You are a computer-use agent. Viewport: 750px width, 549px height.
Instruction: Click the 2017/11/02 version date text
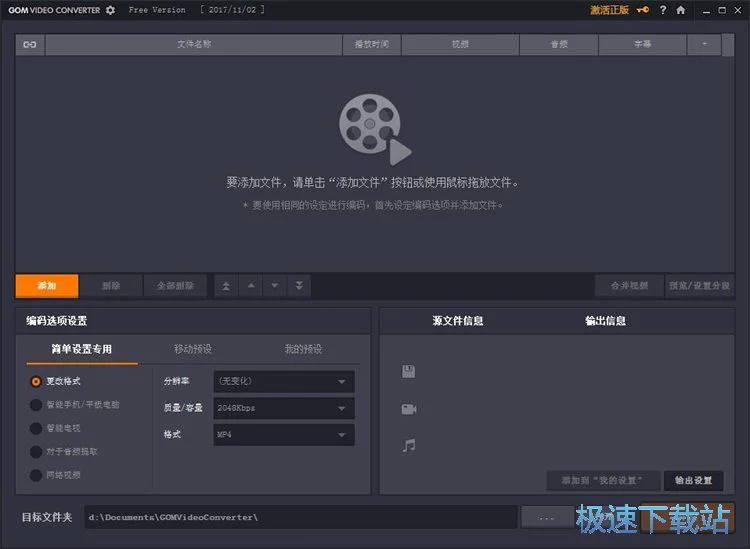tap(232, 10)
